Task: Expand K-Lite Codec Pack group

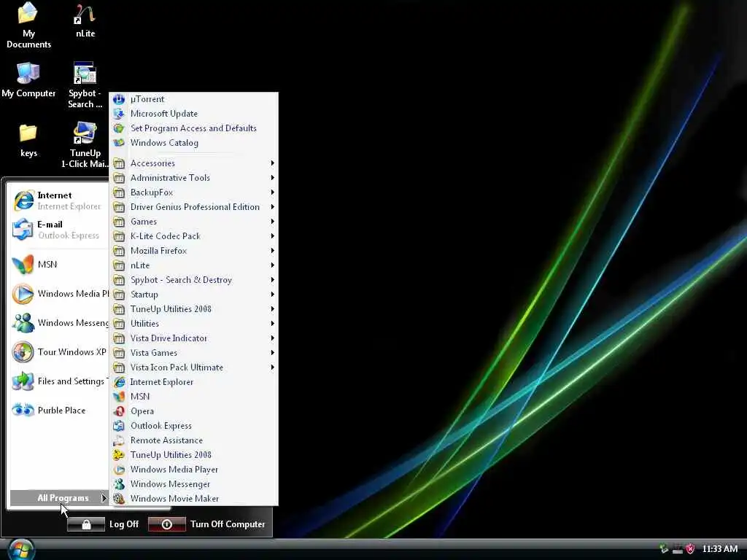Action: click(194, 236)
